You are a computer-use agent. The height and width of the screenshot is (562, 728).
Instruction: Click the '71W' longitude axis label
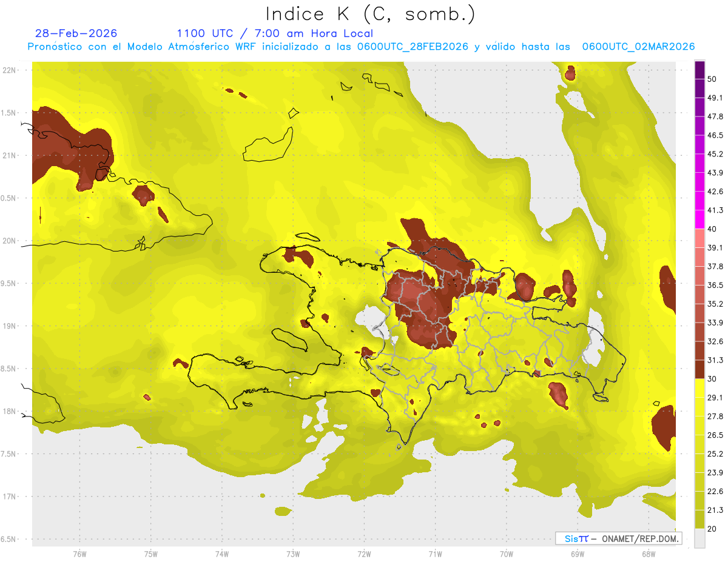pos(435,554)
